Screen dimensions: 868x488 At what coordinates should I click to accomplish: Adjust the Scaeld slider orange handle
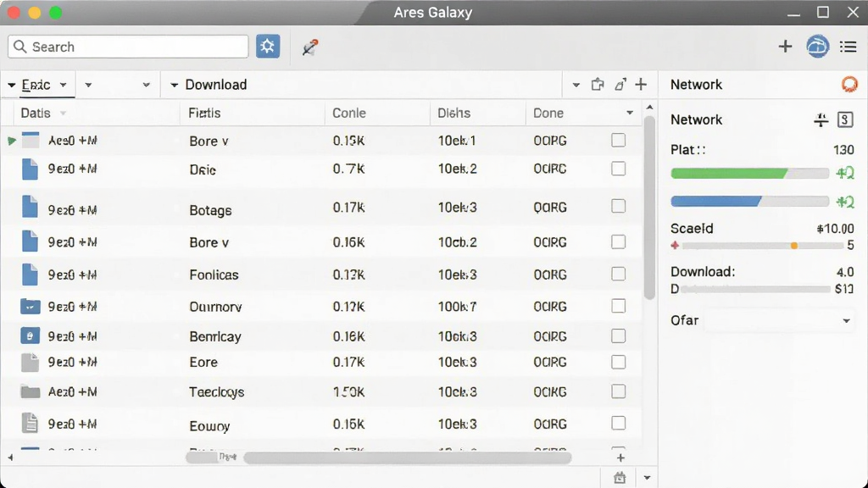[x=793, y=246]
